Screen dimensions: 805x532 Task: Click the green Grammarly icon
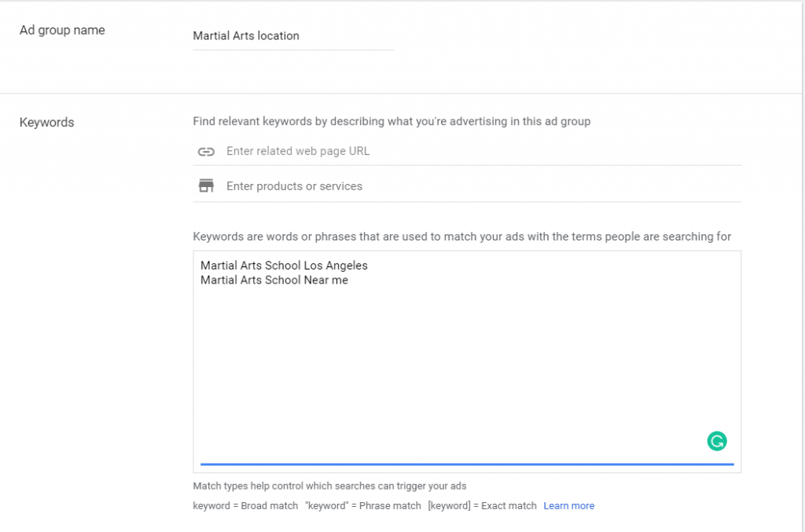click(716, 442)
